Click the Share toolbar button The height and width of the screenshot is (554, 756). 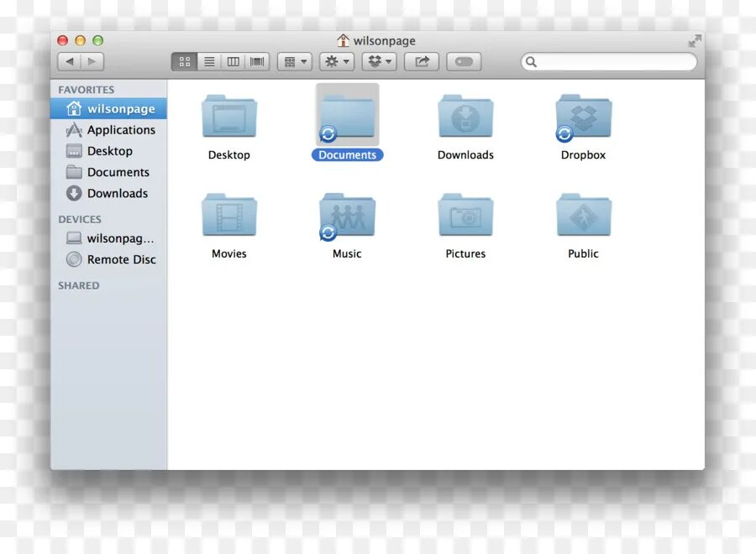coord(422,61)
